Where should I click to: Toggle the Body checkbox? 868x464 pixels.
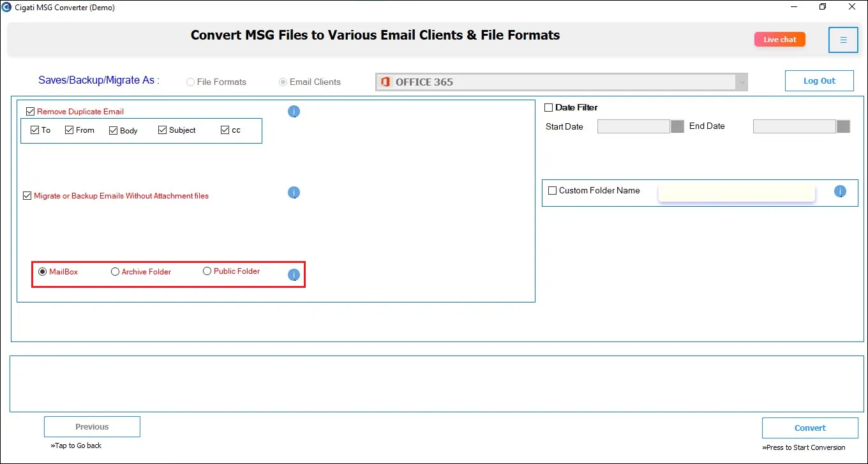[x=113, y=131]
